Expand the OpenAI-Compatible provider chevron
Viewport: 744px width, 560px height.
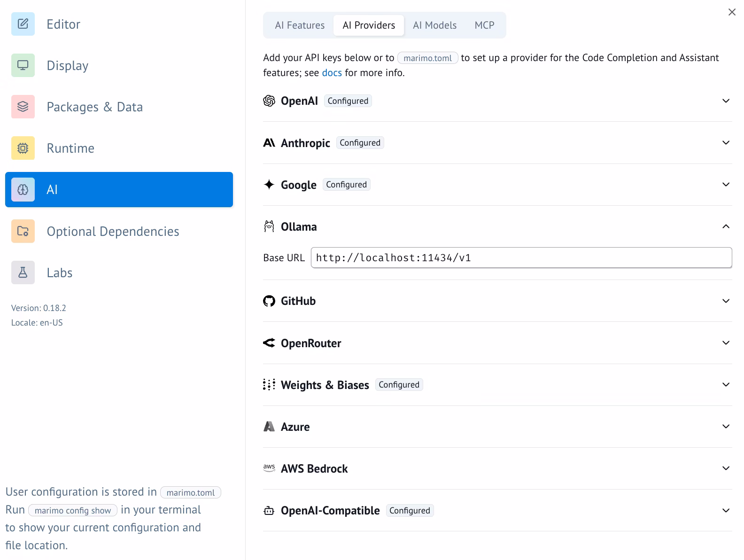pyautogui.click(x=726, y=511)
